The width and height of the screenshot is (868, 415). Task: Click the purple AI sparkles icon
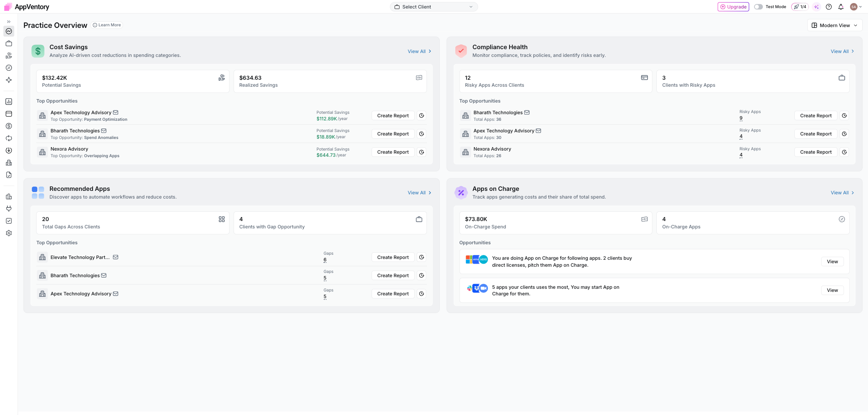816,7
